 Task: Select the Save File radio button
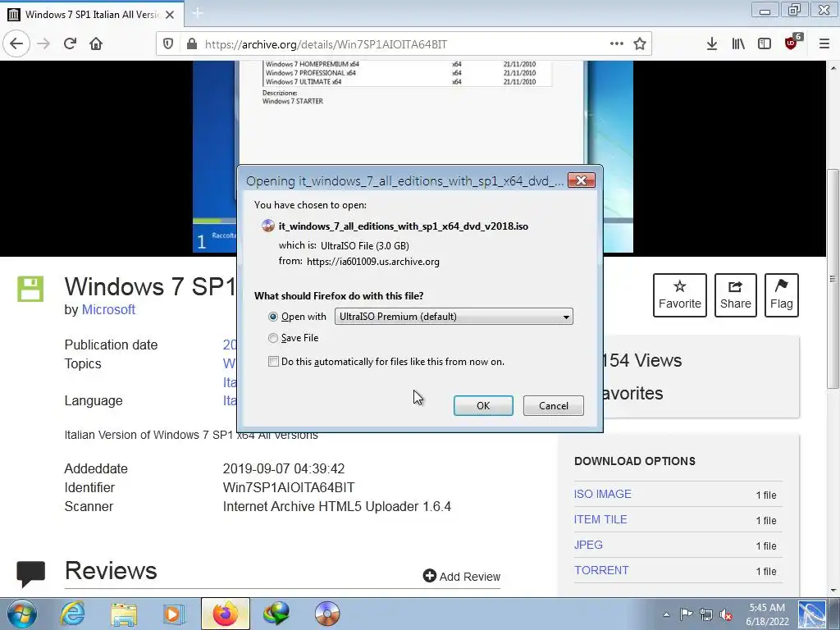(273, 338)
